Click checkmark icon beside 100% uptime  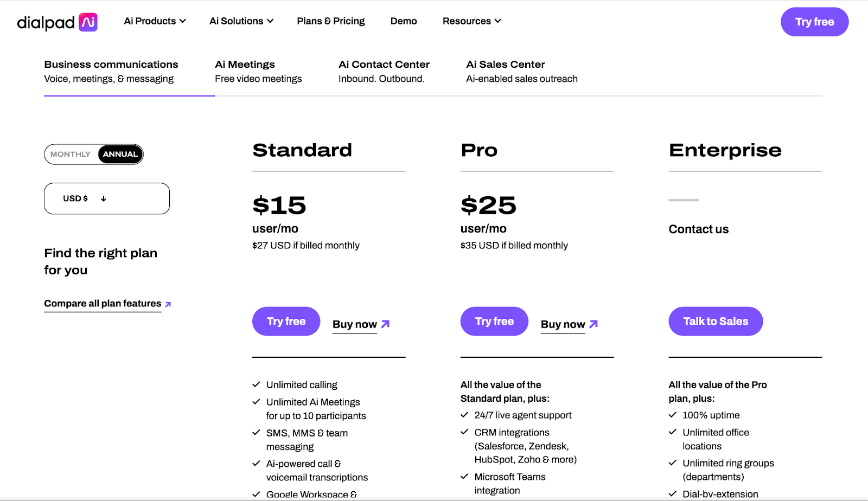(673, 415)
